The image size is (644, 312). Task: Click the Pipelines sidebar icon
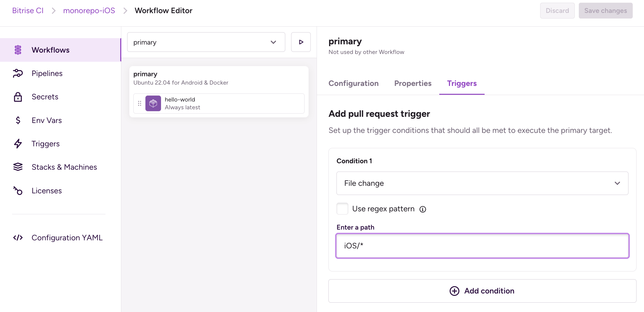(18, 73)
